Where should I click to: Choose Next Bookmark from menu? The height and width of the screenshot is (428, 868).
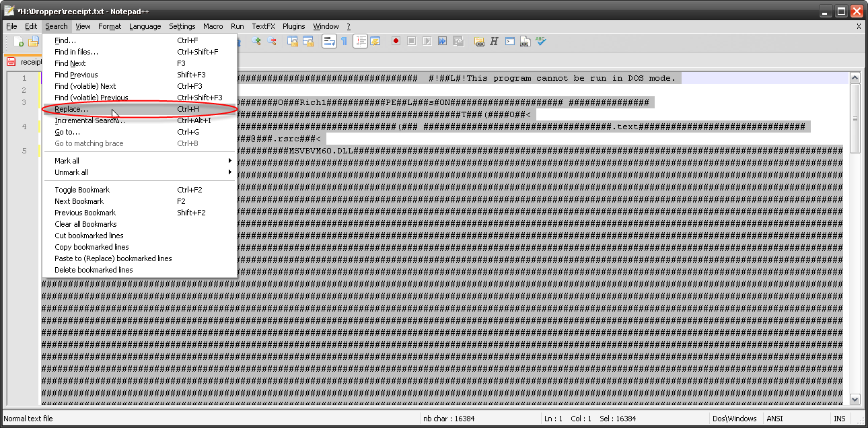pos(139,201)
